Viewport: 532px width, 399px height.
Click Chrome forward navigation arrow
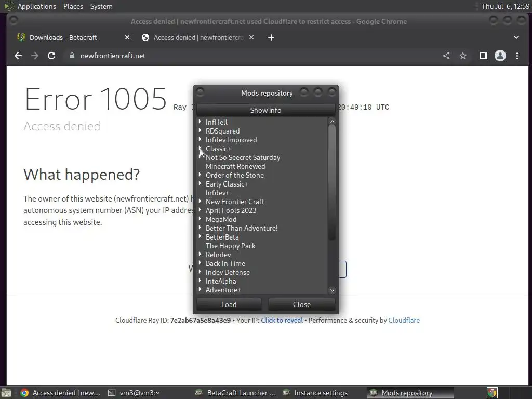coord(35,56)
